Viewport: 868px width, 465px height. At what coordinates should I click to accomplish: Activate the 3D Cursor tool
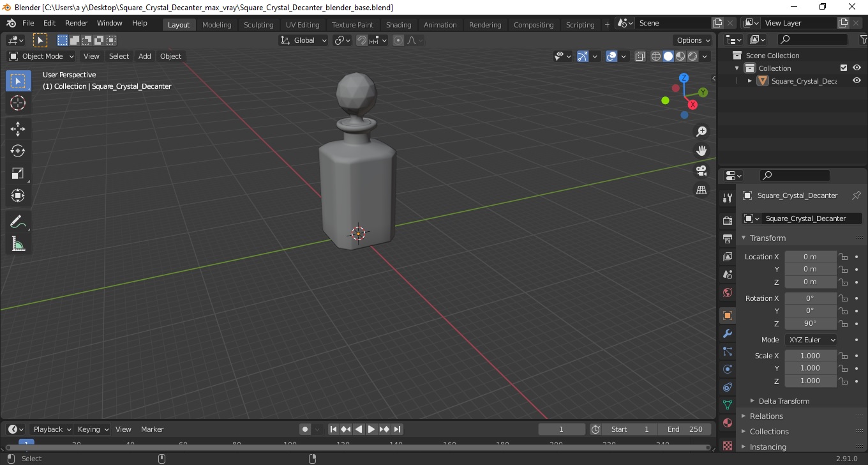tap(18, 103)
